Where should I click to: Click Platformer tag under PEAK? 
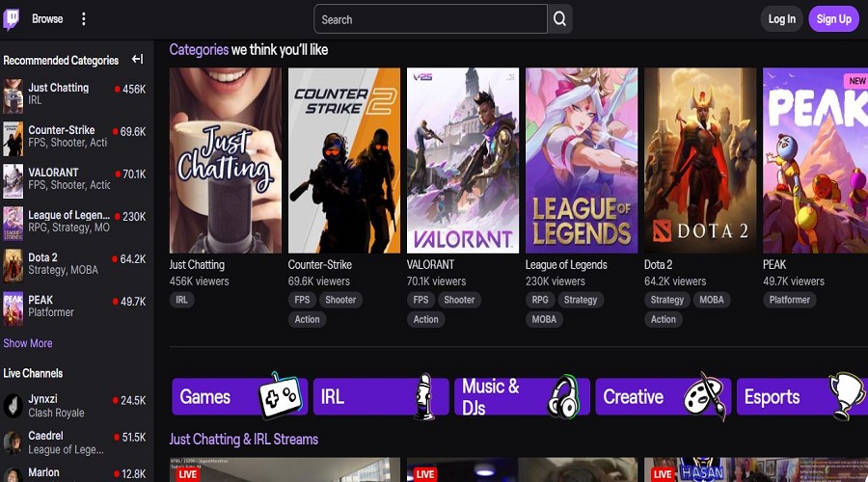tap(789, 300)
